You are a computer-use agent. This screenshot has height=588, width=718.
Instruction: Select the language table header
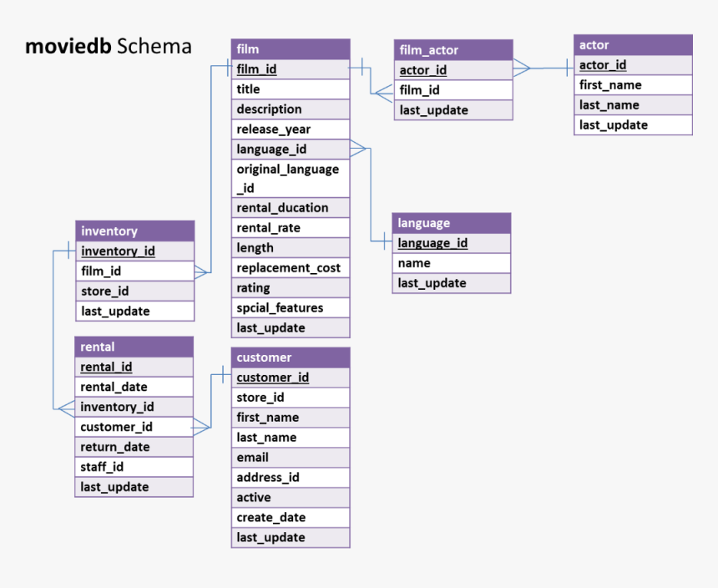[452, 223]
